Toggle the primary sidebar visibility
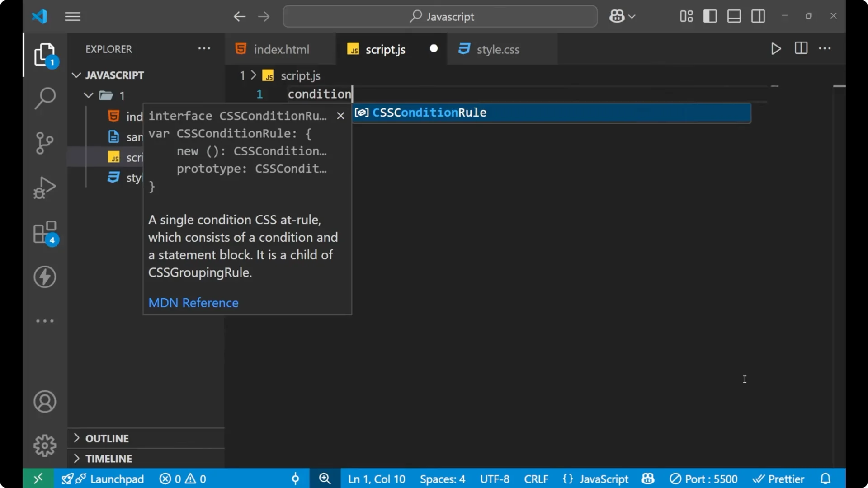868x488 pixels. pos(710,16)
